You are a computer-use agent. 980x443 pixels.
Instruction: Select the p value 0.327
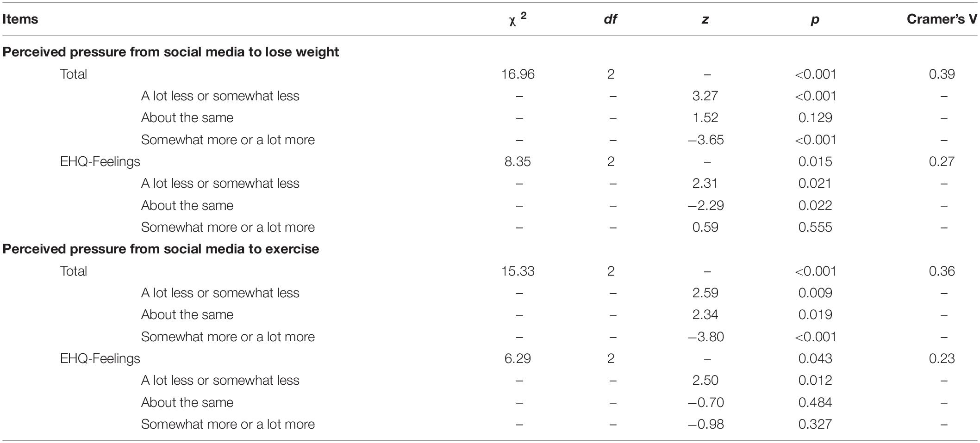815,424
